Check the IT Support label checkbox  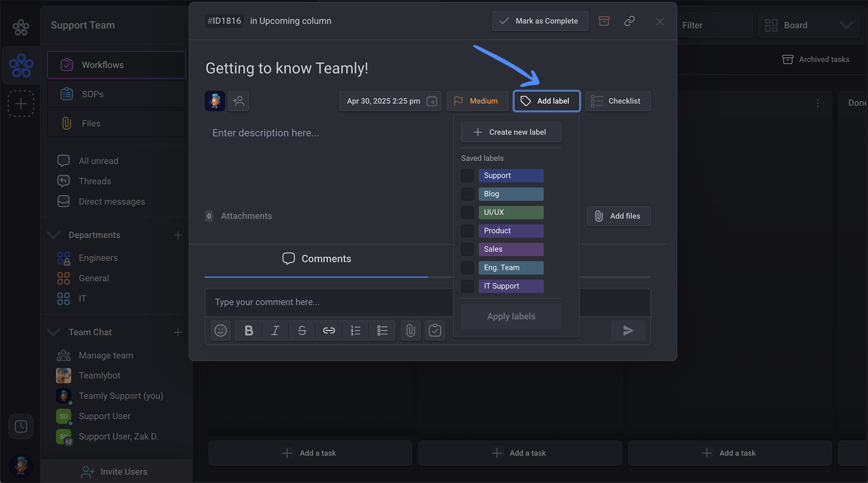tap(467, 286)
